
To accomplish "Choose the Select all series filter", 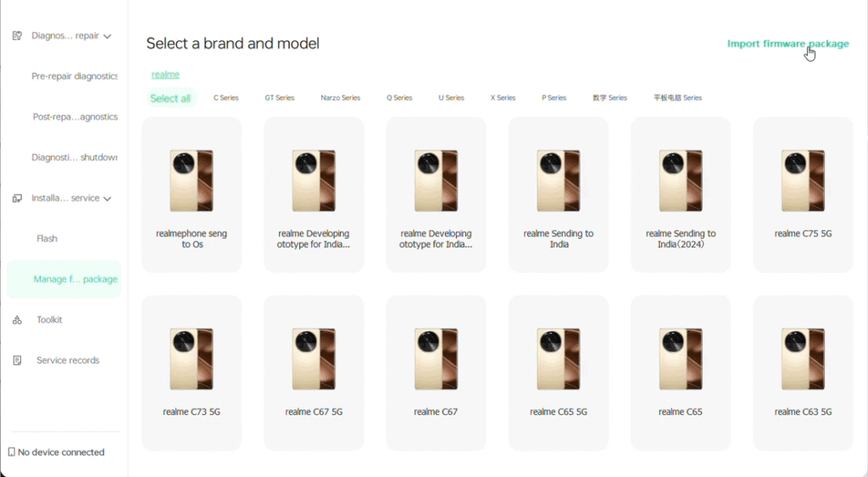I will pyautogui.click(x=170, y=98).
